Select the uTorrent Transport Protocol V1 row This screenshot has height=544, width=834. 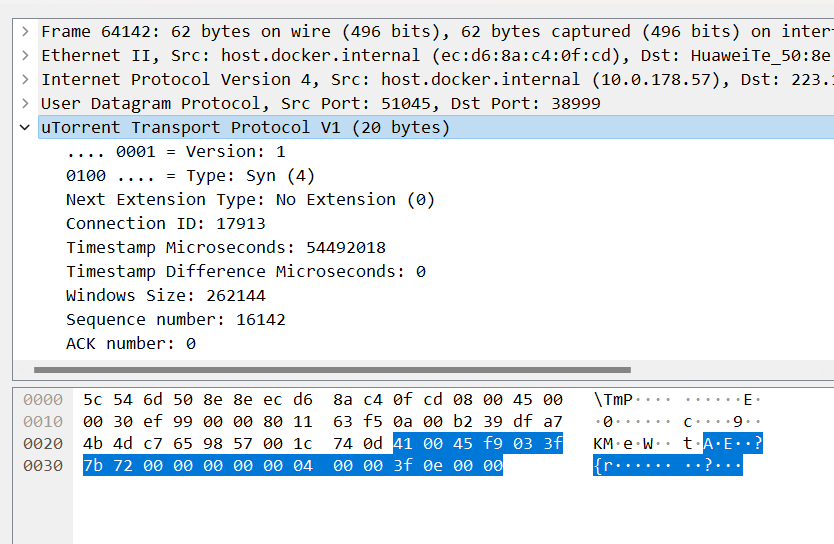coord(436,128)
